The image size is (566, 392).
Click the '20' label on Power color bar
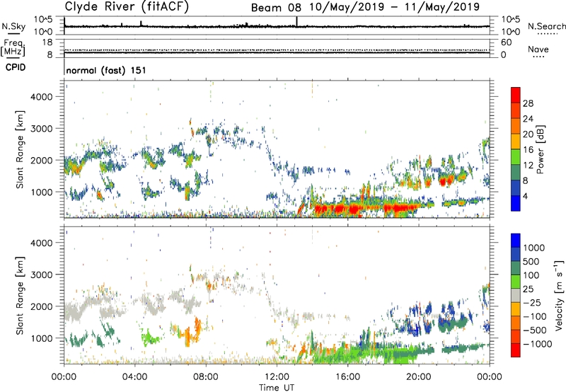pyautogui.click(x=528, y=134)
